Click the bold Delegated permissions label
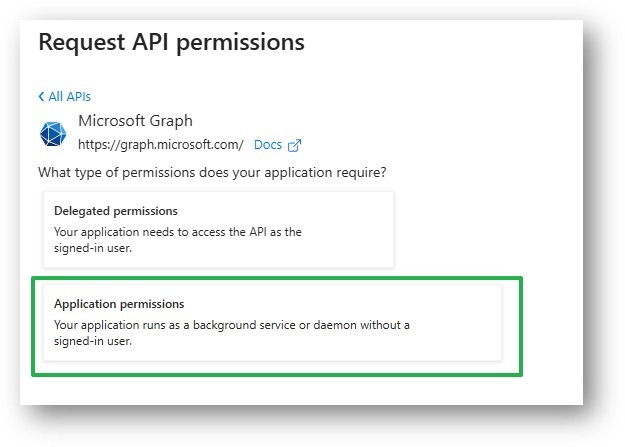Image resolution: width=625 pixels, height=447 pixels. pos(115,211)
